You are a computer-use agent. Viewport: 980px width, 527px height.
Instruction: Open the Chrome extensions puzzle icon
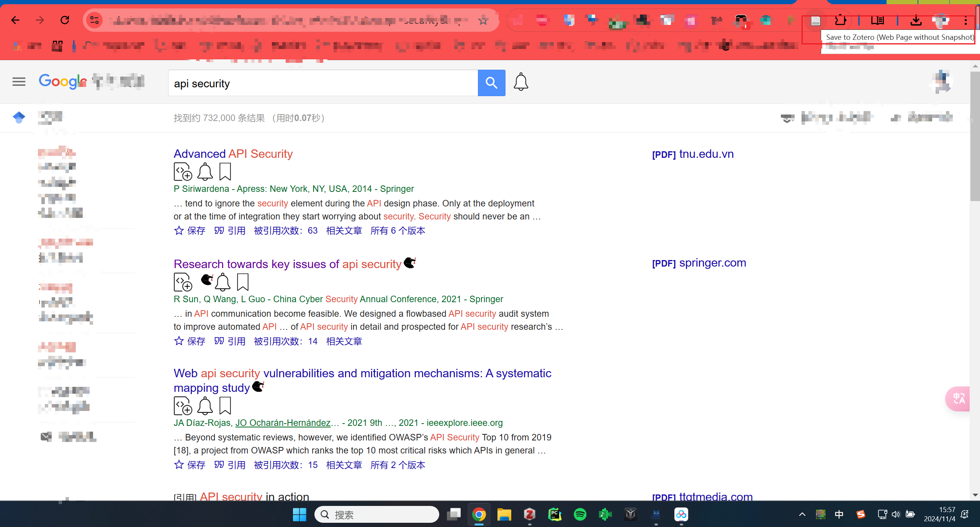(x=840, y=20)
